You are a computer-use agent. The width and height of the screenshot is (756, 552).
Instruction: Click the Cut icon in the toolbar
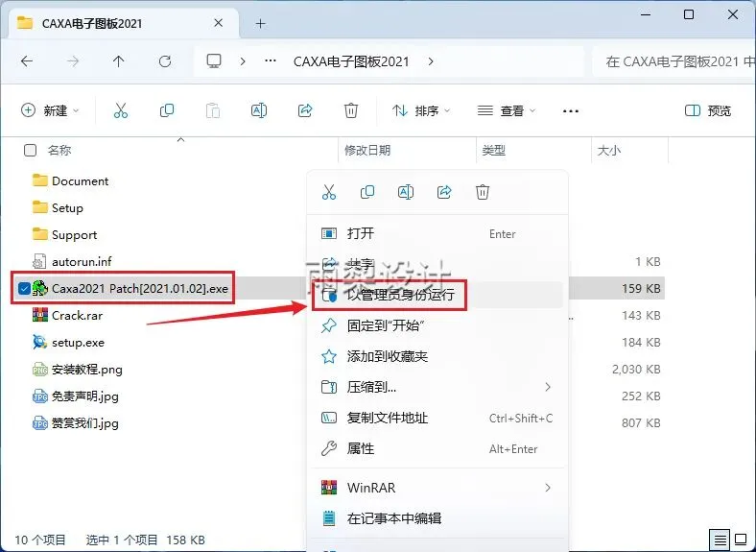point(121,111)
